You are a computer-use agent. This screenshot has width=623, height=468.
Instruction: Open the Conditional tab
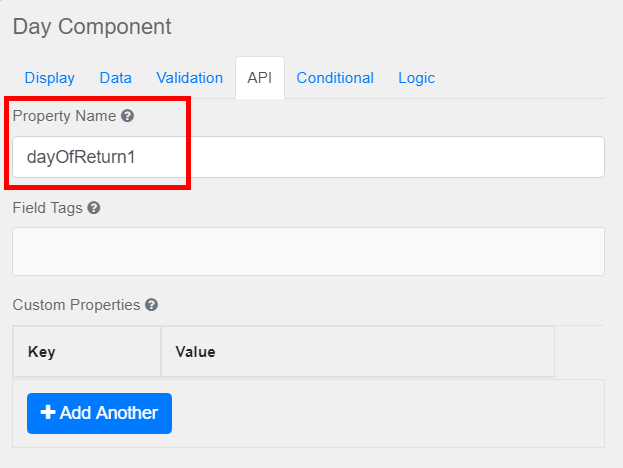pos(335,78)
